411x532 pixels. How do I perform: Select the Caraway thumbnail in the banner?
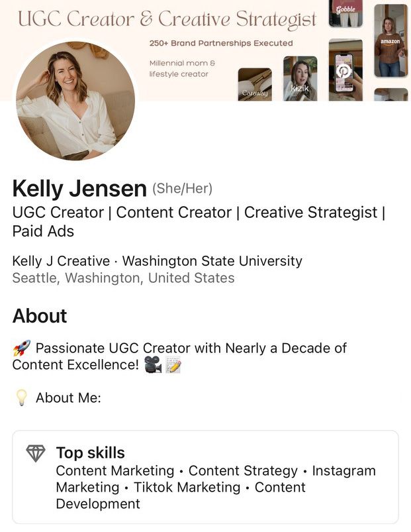(255, 84)
